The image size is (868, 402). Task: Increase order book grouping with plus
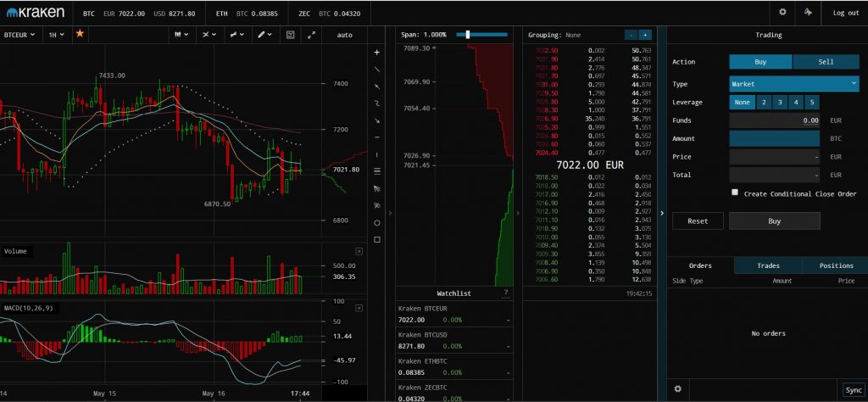[x=644, y=35]
